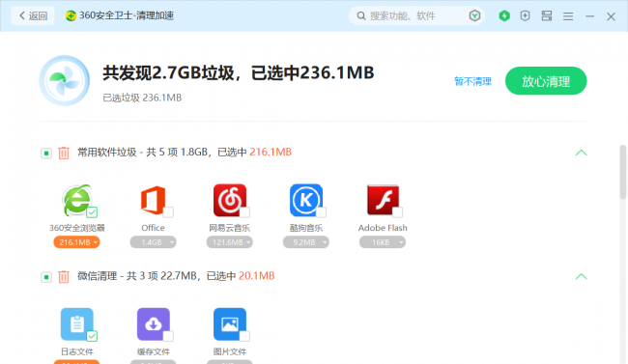Screen dimensions: 628x364
Task: Click the 放心清理 clean button
Action: 546,81
